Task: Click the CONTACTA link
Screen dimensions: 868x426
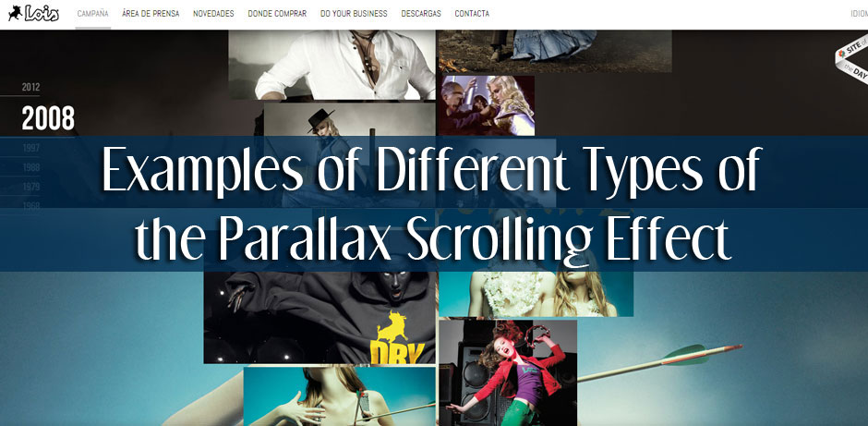Action: point(472,14)
